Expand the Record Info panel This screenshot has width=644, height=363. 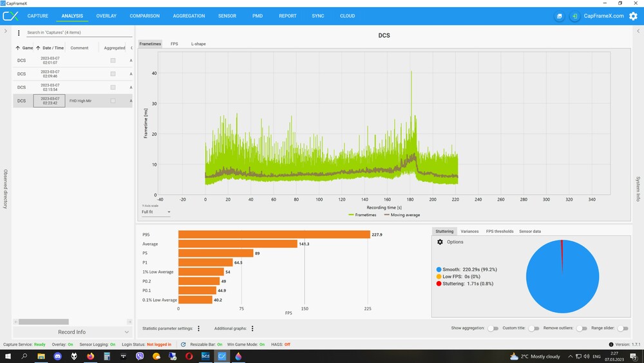click(x=72, y=332)
